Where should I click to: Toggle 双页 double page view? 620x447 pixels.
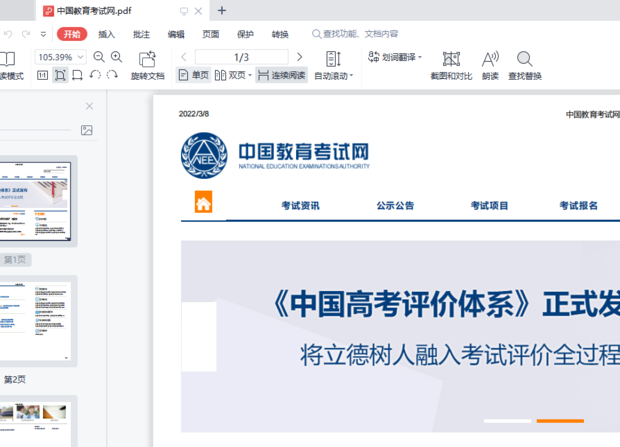coord(231,75)
